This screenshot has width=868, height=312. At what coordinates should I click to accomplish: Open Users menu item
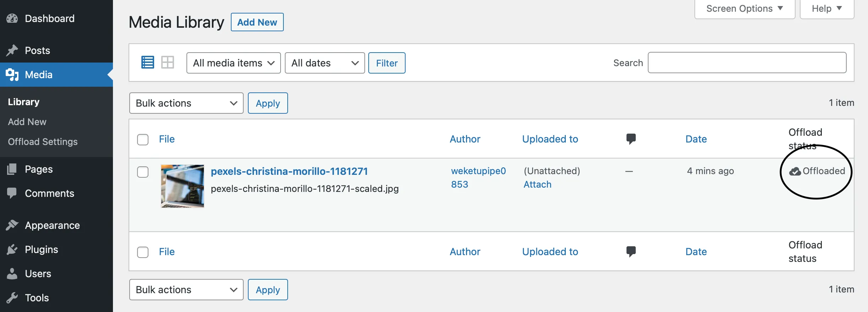pos(56,274)
